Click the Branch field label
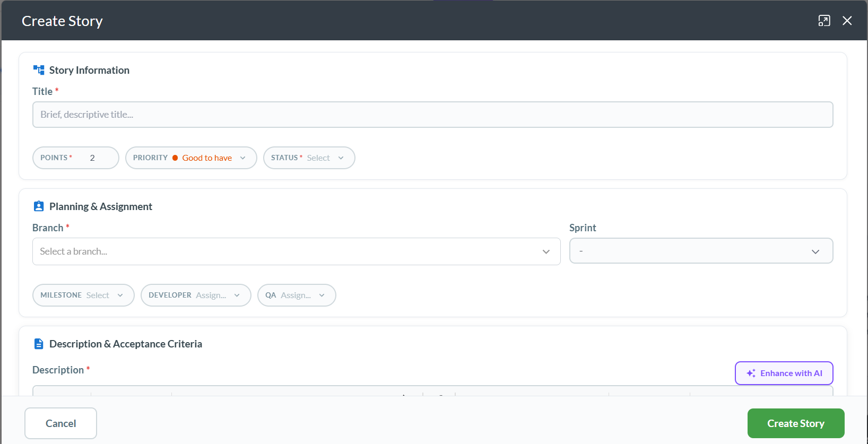Screen dimensions: 868x444 [x=48, y=228]
